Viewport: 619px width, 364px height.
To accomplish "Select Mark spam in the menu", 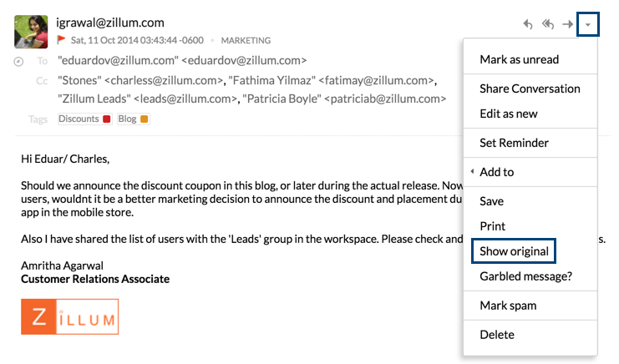I will pyautogui.click(x=508, y=306).
